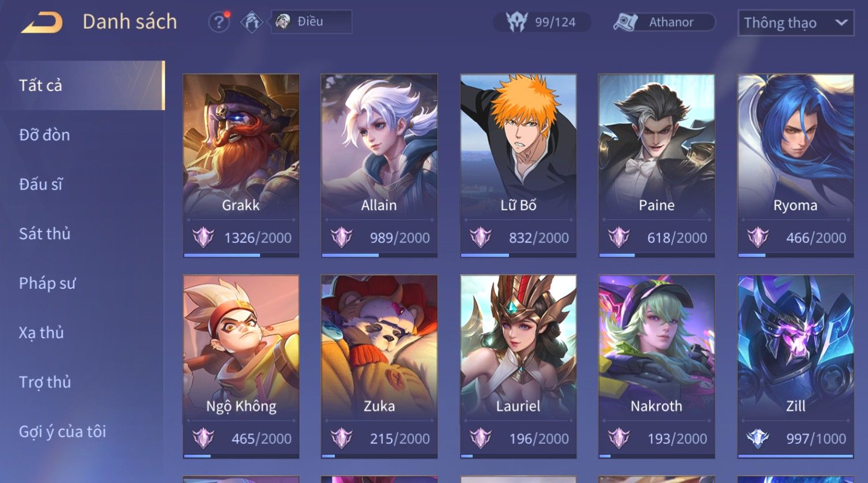Click Lauriel's mastery badge icon
This screenshot has height=483, width=868.
pyautogui.click(x=480, y=439)
